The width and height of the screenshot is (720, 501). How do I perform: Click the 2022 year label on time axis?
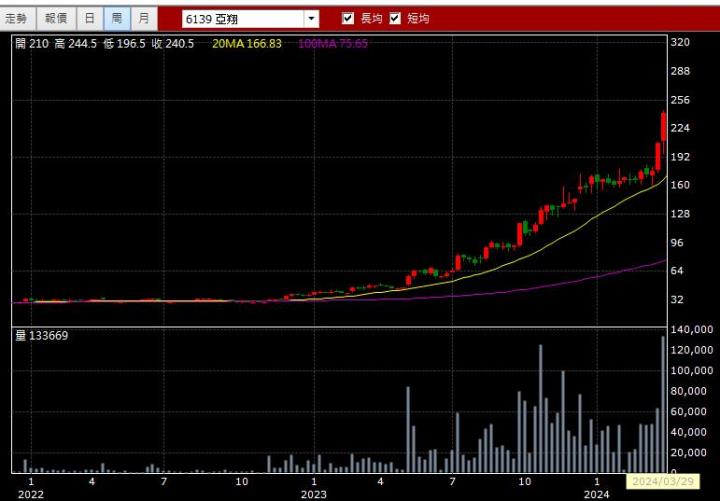click(31, 495)
